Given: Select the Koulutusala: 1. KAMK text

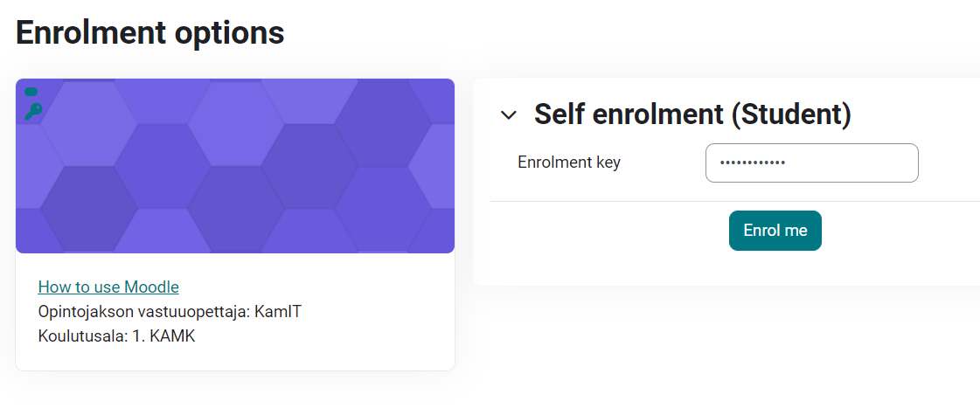Looking at the screenshot, I should coord(117,336).
